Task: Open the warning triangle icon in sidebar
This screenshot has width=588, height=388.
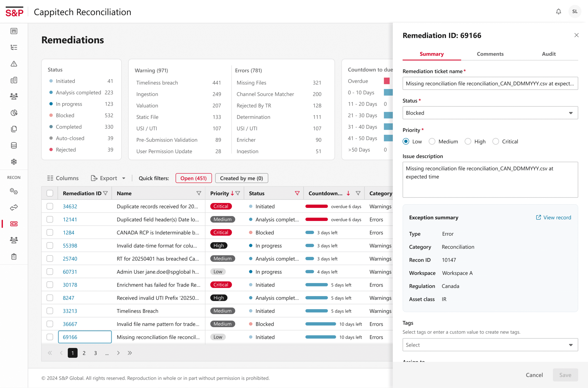Action: (x=14, y=64)
